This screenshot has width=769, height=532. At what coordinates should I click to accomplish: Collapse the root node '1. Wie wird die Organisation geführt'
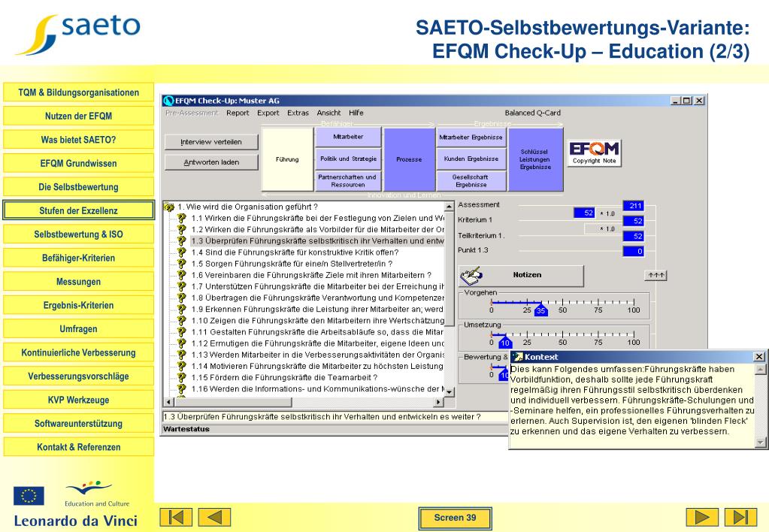pos(169,207)
